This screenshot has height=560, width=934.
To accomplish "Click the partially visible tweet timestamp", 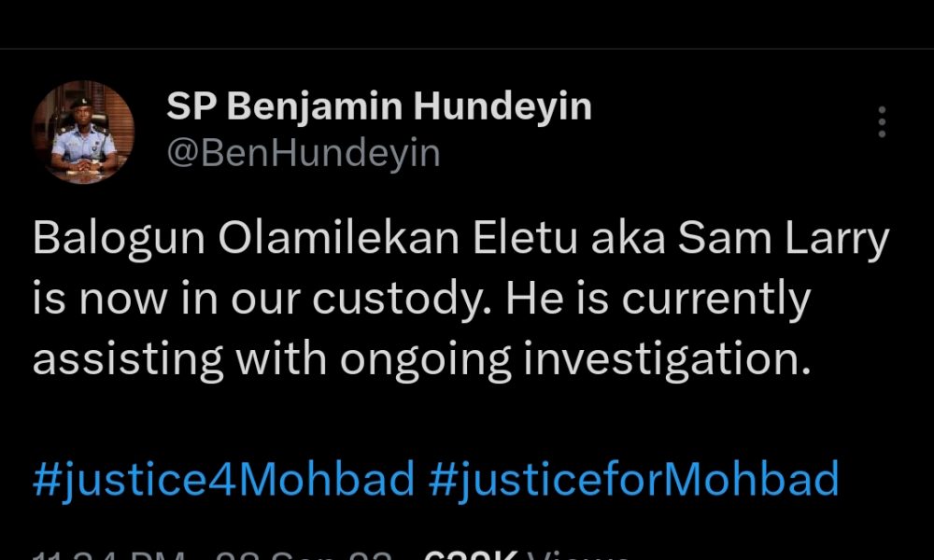I will coord(112,554).
